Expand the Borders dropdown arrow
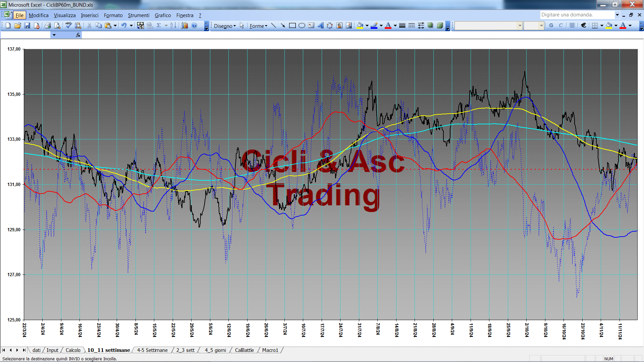 pyautogui.click(x=602, y=25)
